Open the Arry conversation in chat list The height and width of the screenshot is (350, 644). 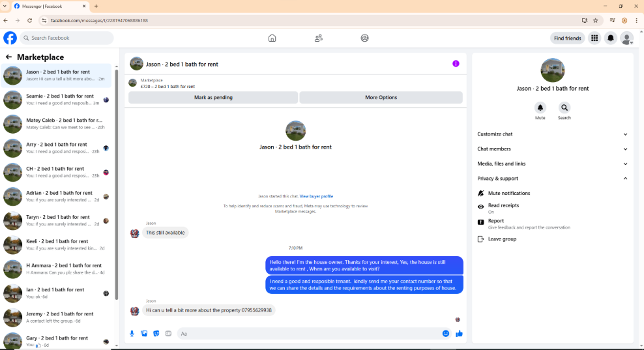pyautogui.click(x=56, y=148)
